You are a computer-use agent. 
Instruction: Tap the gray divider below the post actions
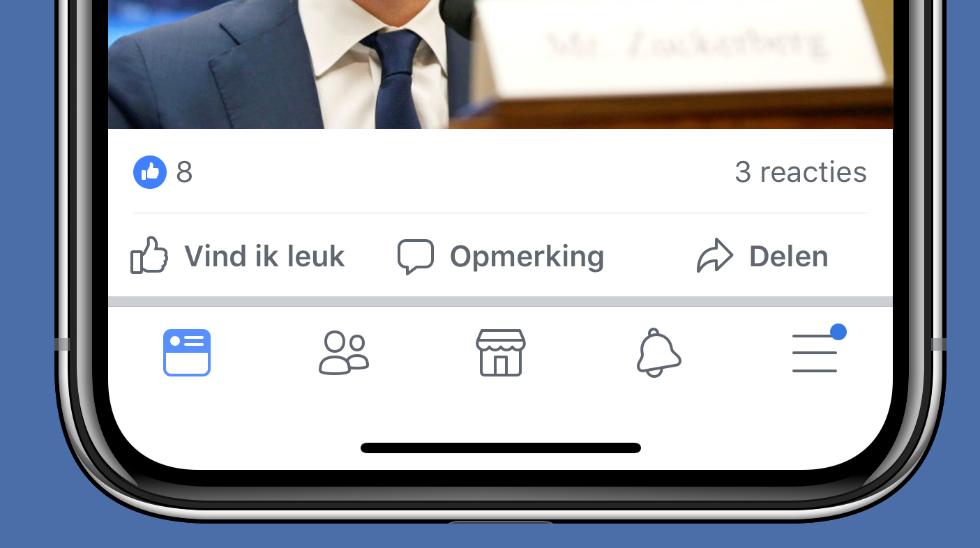coord(501,301)
